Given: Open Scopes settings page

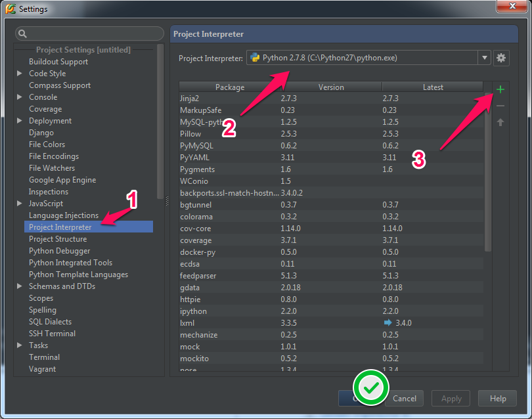Looking at the screenshot, I should (41, 298).
